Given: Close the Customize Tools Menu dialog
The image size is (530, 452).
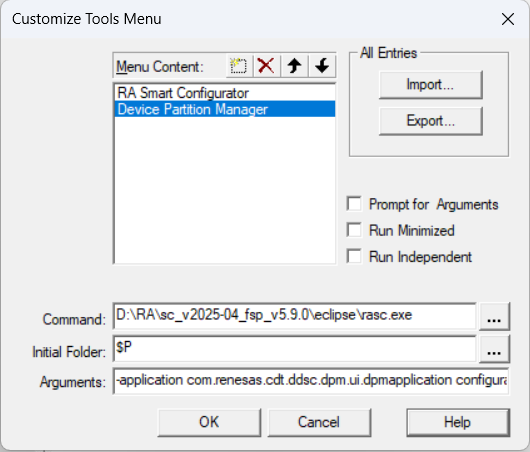Looking at the screenshot, I should point(508,19).
